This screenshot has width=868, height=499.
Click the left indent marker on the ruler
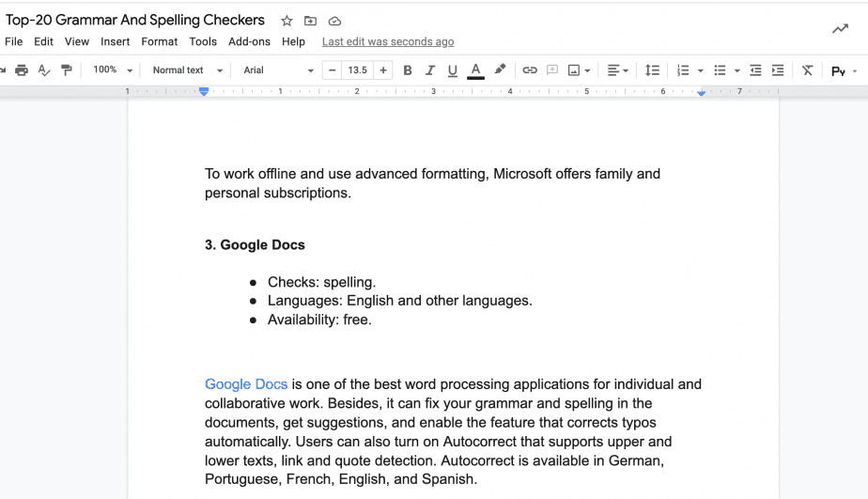click(204, 91)
